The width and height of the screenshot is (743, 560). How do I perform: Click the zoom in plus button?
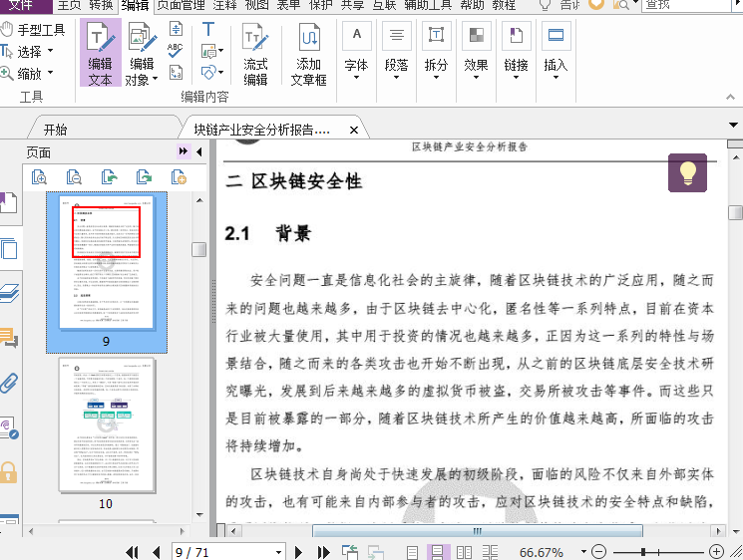pos(716,552)
